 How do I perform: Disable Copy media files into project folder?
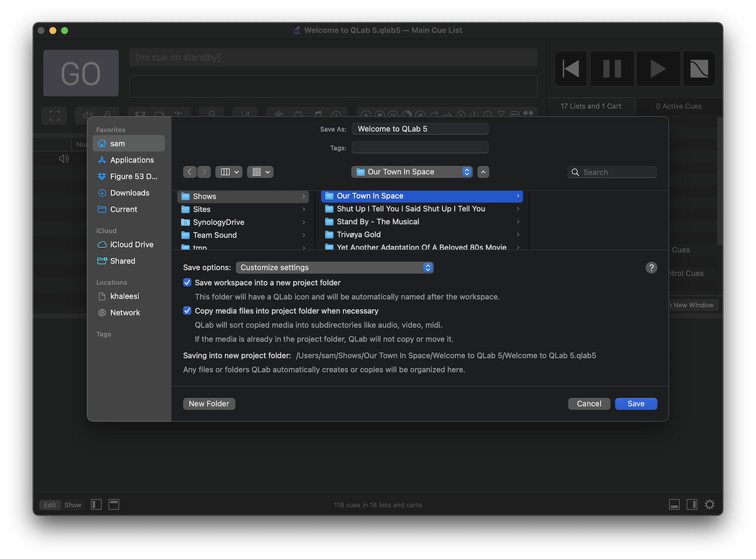coord(187,311)
